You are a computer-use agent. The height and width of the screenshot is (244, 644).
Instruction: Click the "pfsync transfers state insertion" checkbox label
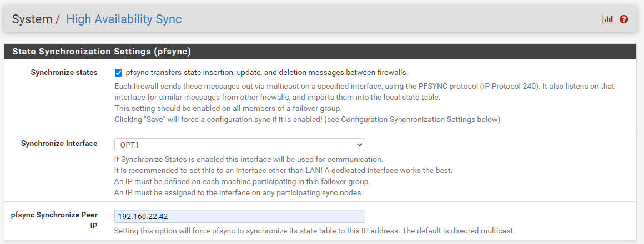pyautogui.click(x=267, y=73)
